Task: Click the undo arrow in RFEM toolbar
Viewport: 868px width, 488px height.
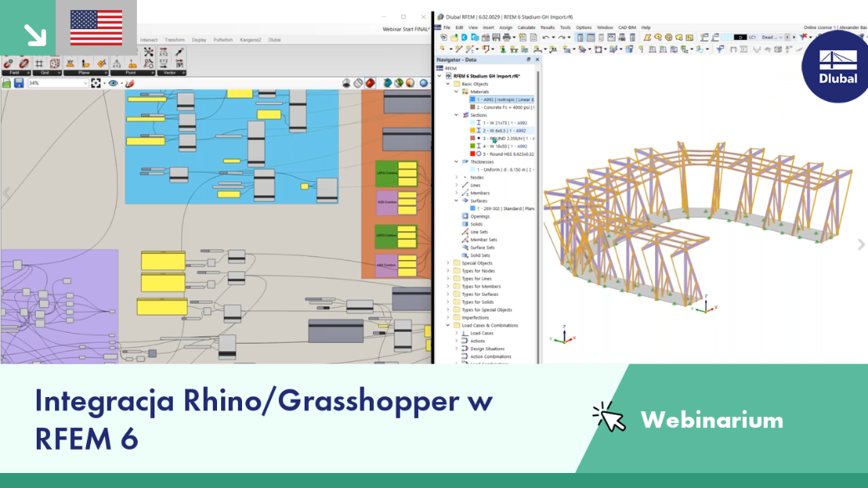Action: point(546,38)
